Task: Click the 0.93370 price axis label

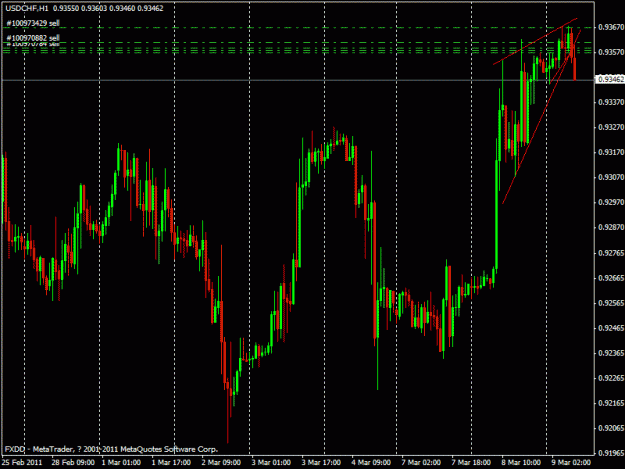Action: pyautogui.click(x=611, y=102)
